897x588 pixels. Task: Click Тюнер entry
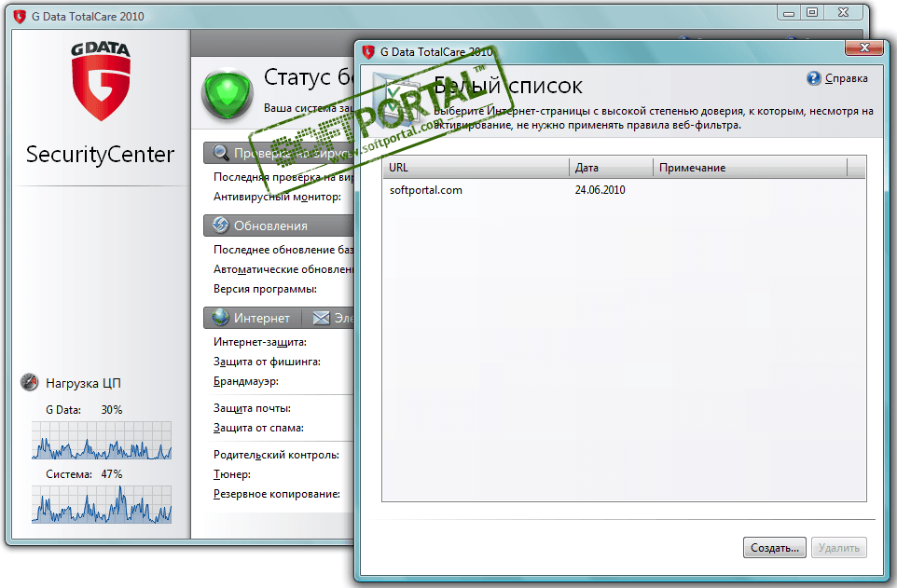point(231,474)
